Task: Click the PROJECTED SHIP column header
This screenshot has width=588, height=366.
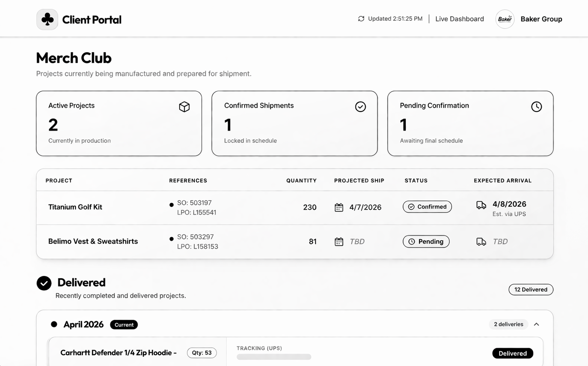Action: 359,181
